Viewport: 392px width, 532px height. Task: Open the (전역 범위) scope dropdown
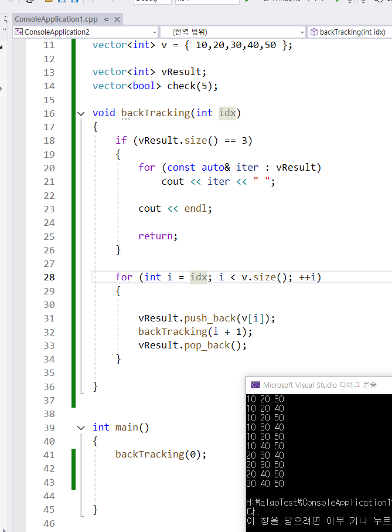pos(302,32)
